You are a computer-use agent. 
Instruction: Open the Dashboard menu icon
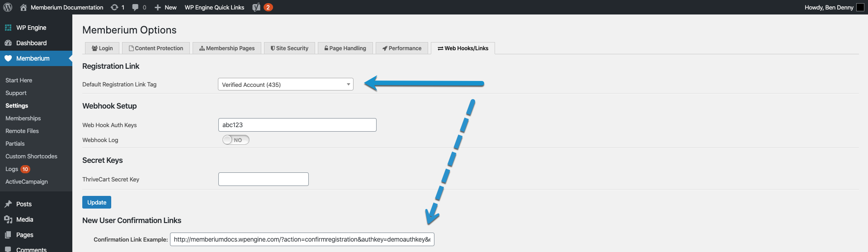pos(8,43)
